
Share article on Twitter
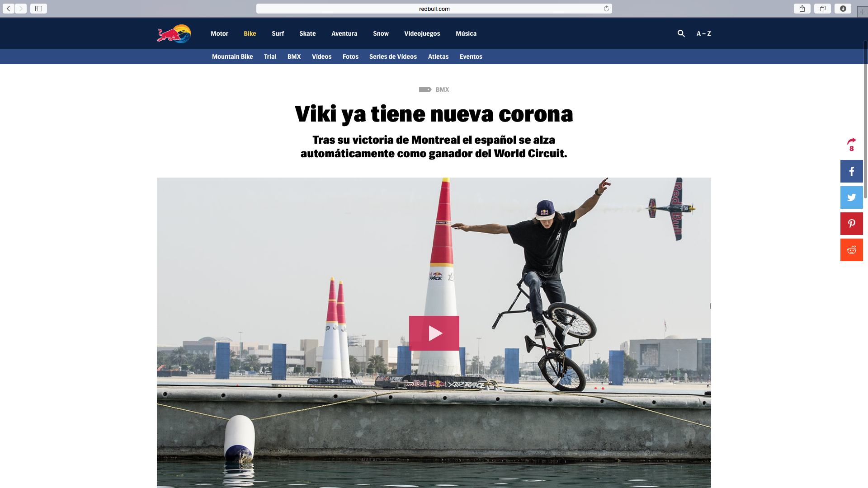point(851,197)
